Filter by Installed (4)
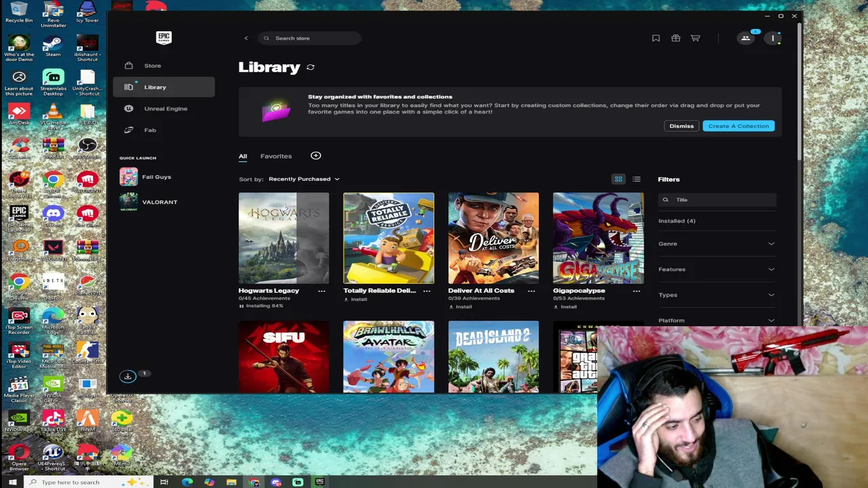The height and width of the screenshot is (488, 868). tap(677, 221)
